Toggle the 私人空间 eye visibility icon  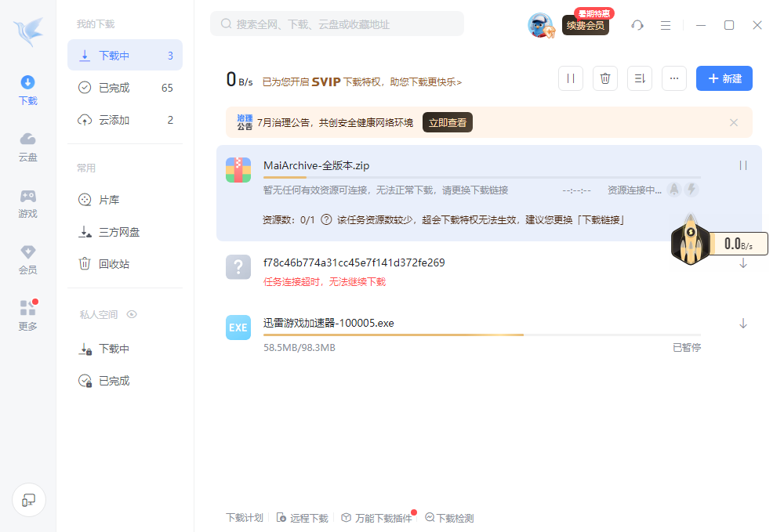[132, 314]
